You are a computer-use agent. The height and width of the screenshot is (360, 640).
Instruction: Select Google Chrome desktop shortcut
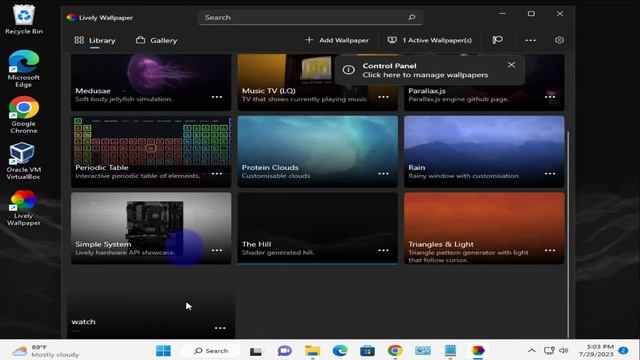click(x=24, y=115)
